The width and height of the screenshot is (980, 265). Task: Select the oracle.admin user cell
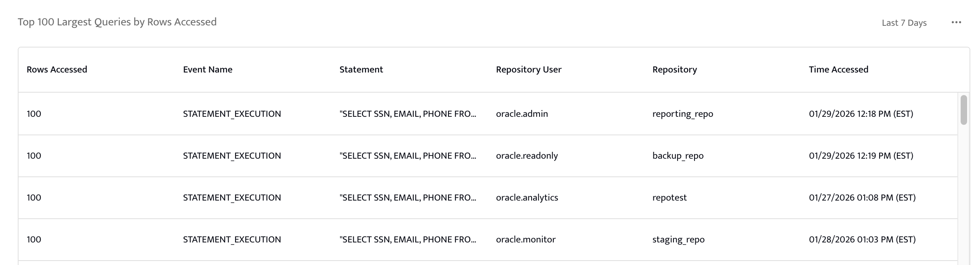522,114
